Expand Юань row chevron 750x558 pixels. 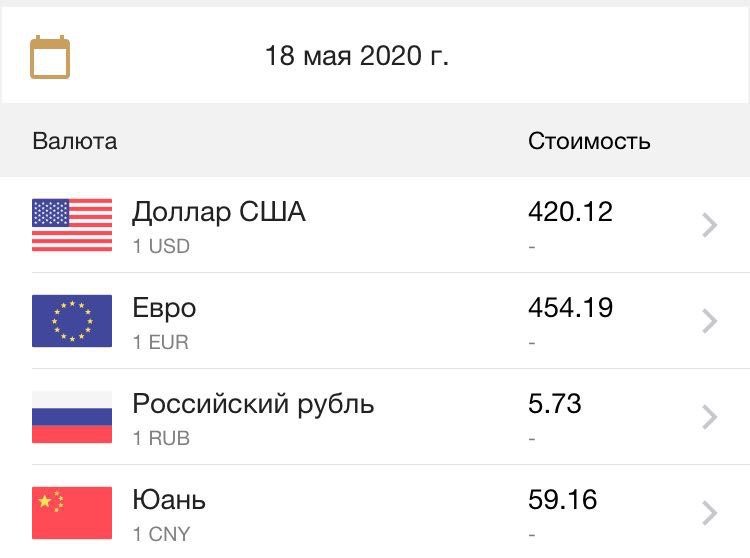tap(709, 513)
